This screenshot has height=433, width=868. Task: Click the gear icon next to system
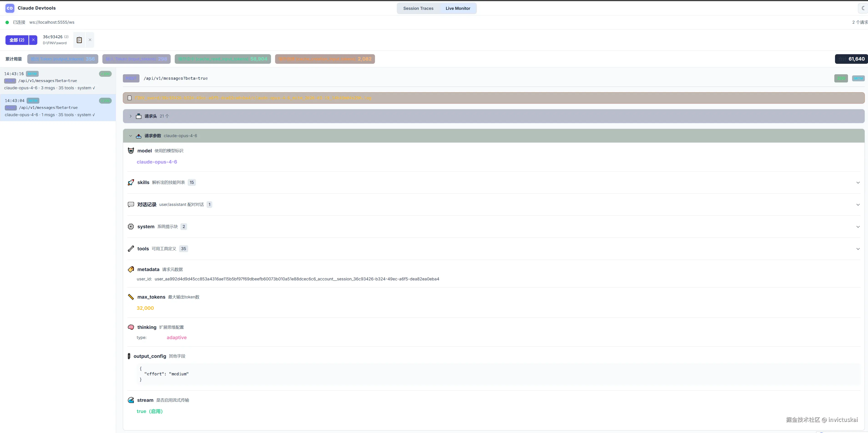[131, 227]
